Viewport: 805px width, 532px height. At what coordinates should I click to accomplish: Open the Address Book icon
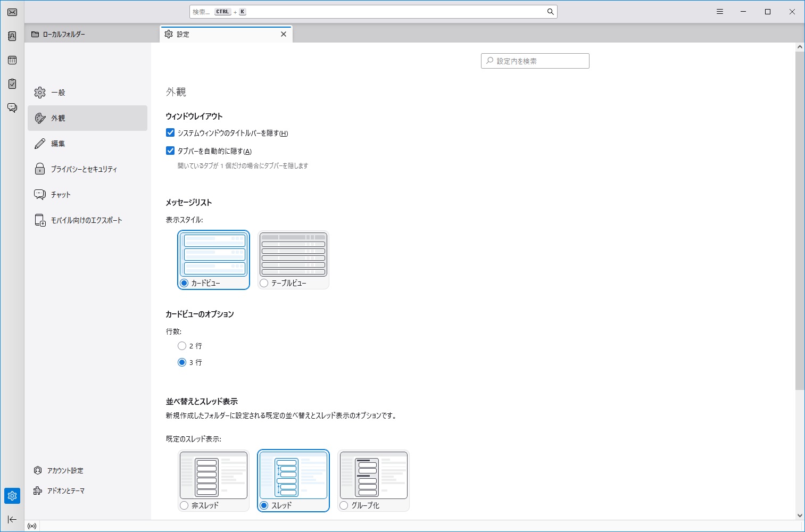(x=12, y=36)
